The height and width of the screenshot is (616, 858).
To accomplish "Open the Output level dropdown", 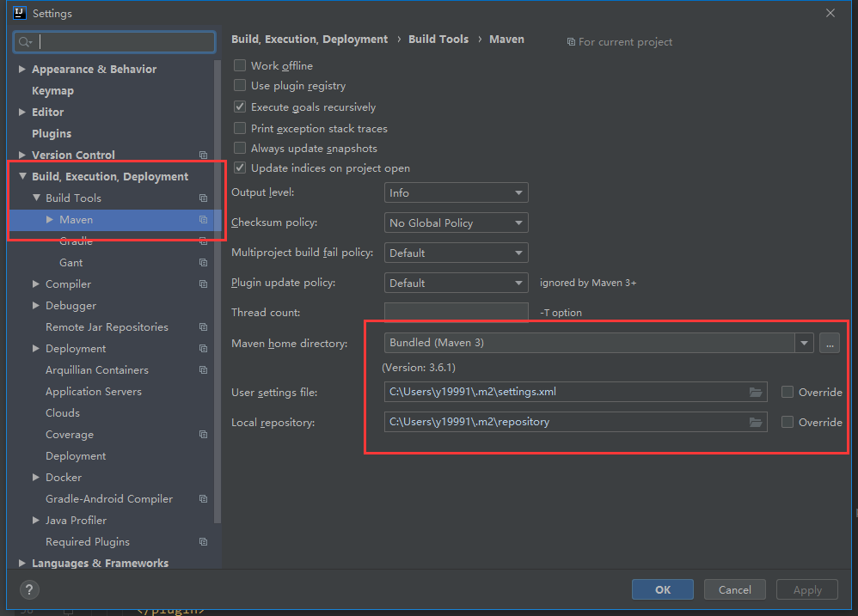I will tap(457, 193).
